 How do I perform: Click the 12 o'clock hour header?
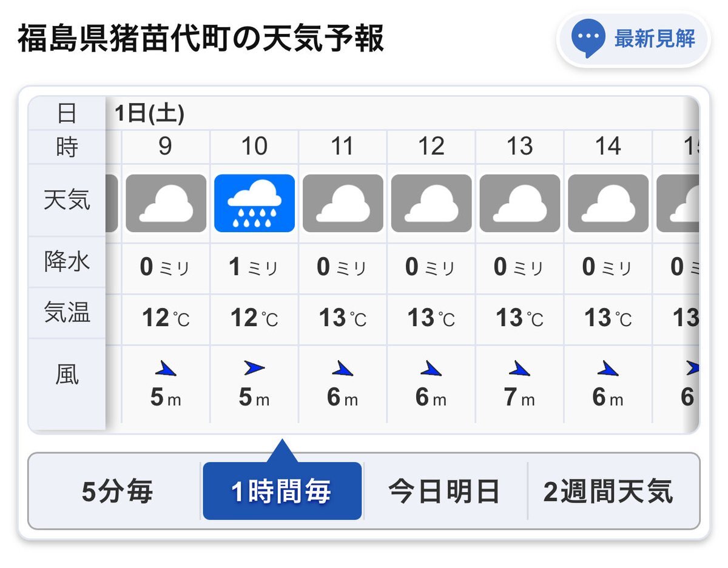pyautogui.click(x=431, y=146)
